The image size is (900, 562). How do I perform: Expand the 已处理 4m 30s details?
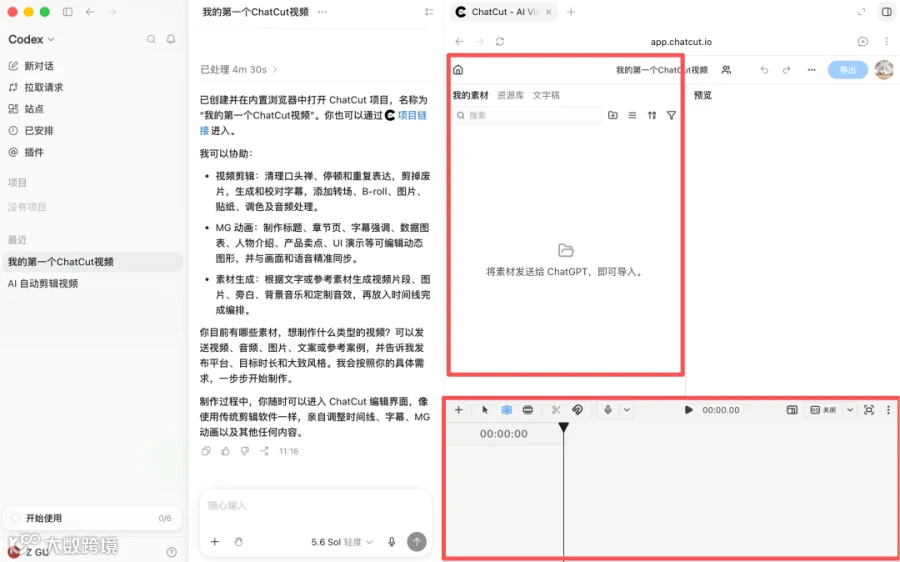point(239,69)
